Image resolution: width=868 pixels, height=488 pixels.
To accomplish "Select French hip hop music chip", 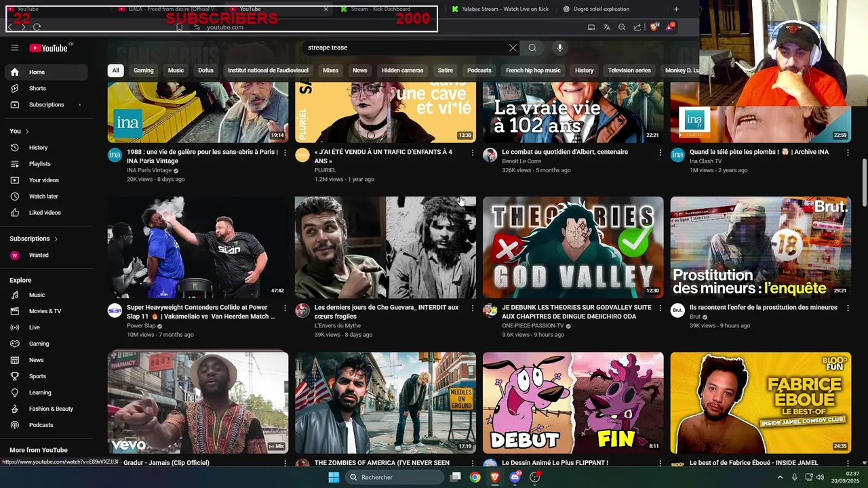I will click(533, 70).
